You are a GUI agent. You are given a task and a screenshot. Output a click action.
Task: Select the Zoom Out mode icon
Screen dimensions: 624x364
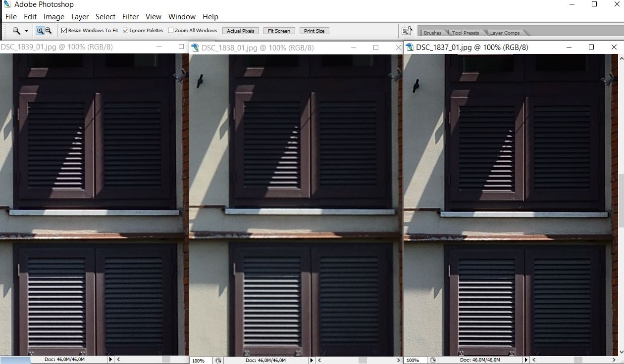(x=48, y=31)
